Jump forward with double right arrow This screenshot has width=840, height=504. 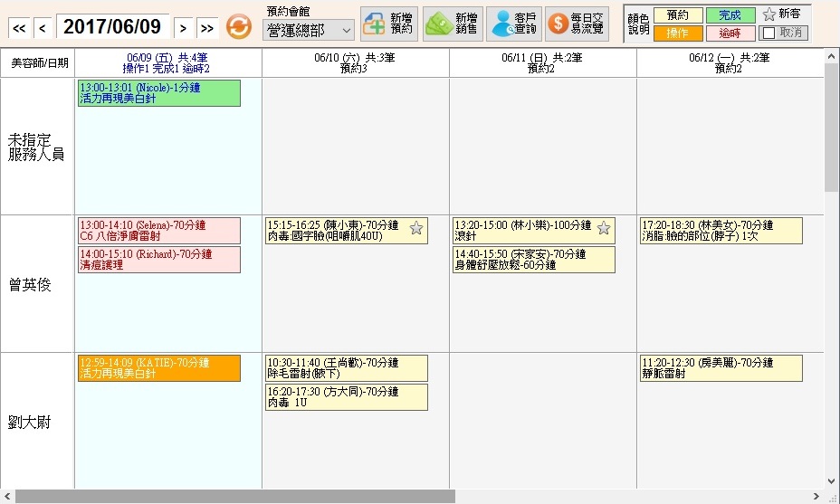tap(207, 27)
